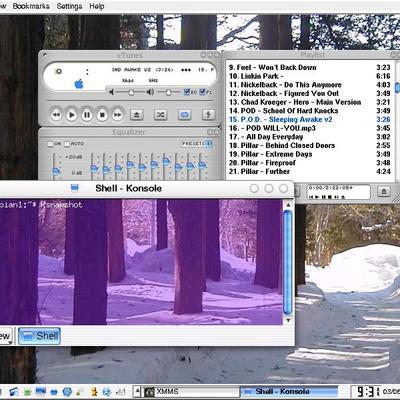Click the playlist time display 0:00/2:22:05+
Viewport: 400px width, 400px height.
(x=330, y=188)
